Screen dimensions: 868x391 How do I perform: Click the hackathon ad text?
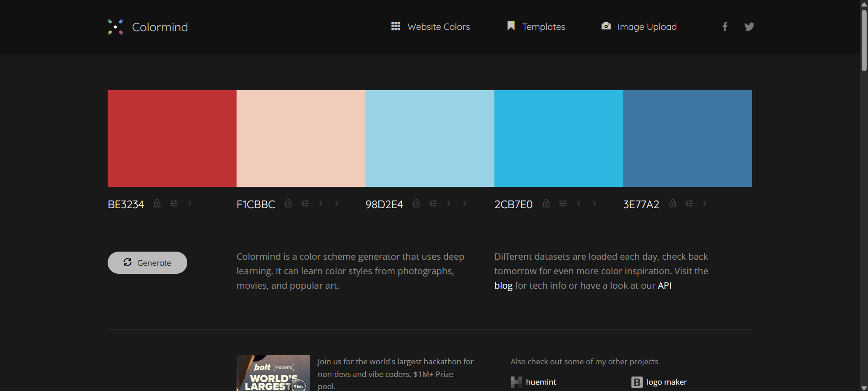pyautogui.click(x=395, y=374)
